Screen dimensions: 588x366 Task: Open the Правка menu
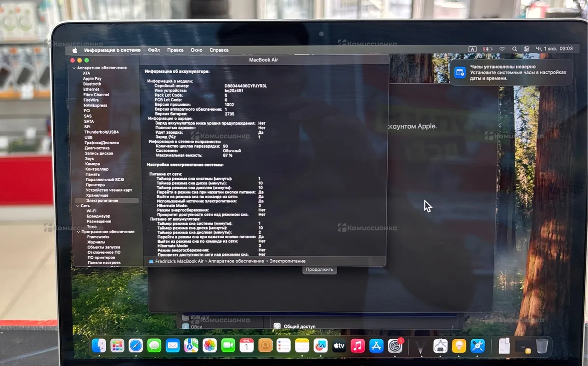pos(175,50)
